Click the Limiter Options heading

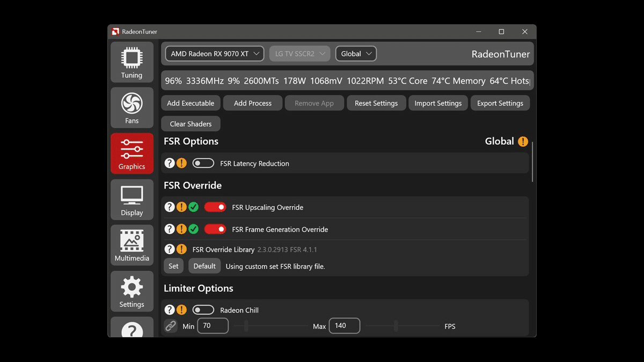(199, 288)
